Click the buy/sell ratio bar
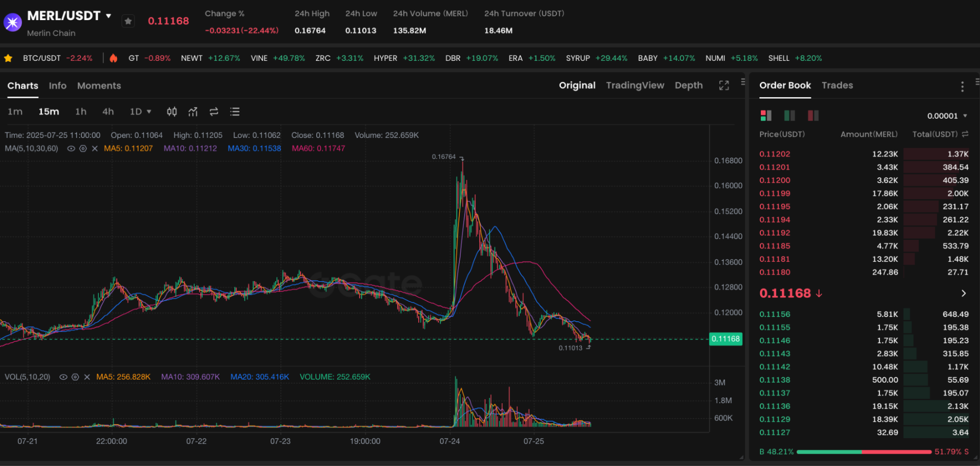 864,452
